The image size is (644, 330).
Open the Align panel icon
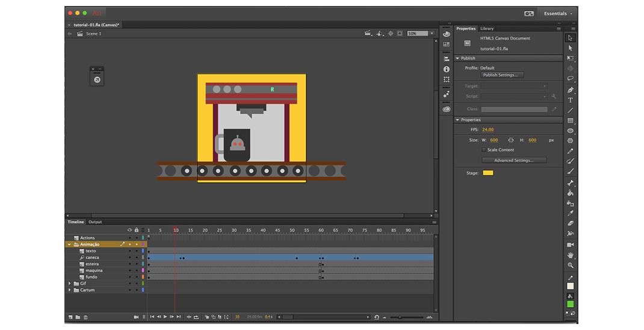tap(447, 59)
